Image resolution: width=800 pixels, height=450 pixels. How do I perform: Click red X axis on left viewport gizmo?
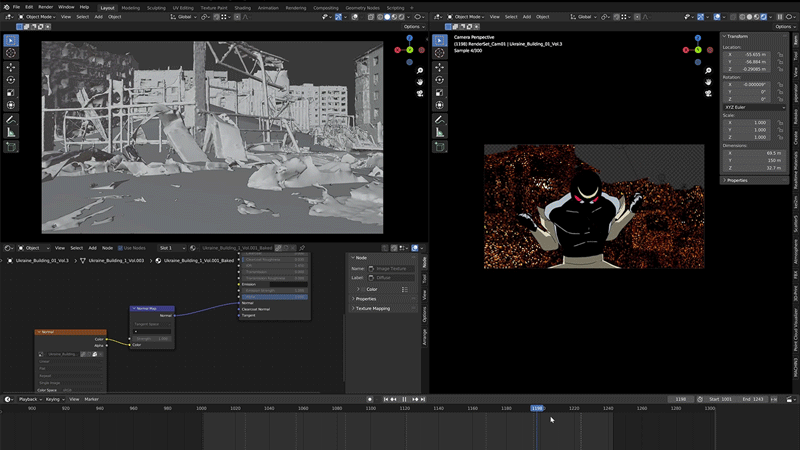click(397, 50)
